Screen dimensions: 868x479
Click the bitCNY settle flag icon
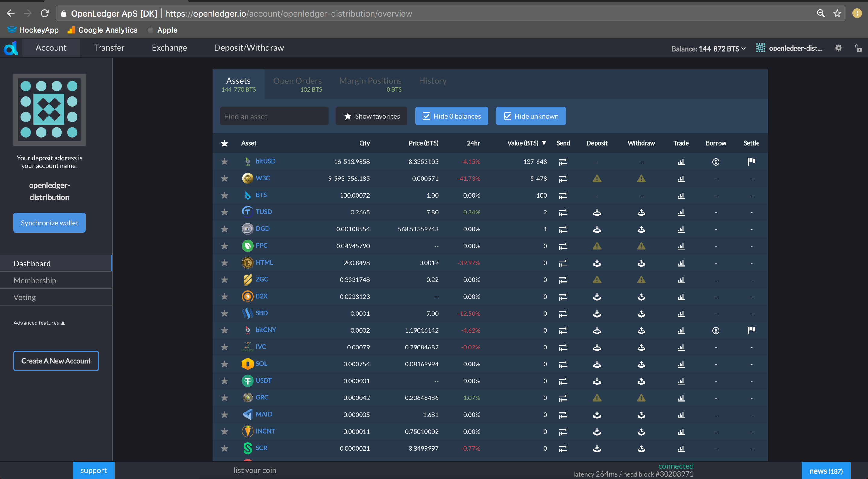click(751, 330)
